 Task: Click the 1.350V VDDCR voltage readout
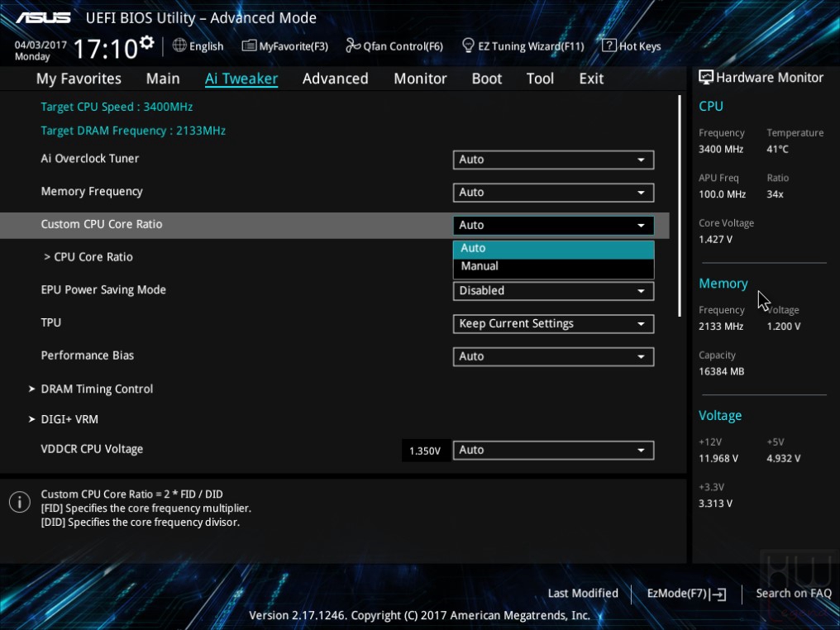[x=425, y=451]
